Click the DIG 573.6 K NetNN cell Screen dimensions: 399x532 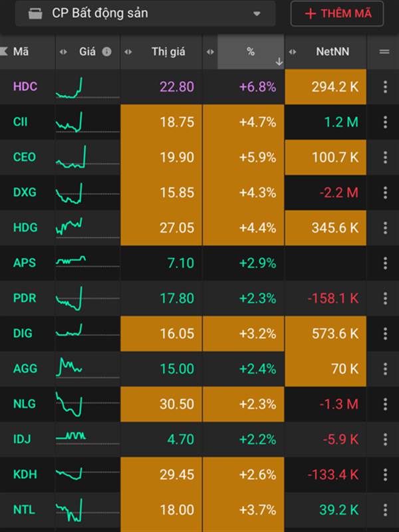coord(326,333)
